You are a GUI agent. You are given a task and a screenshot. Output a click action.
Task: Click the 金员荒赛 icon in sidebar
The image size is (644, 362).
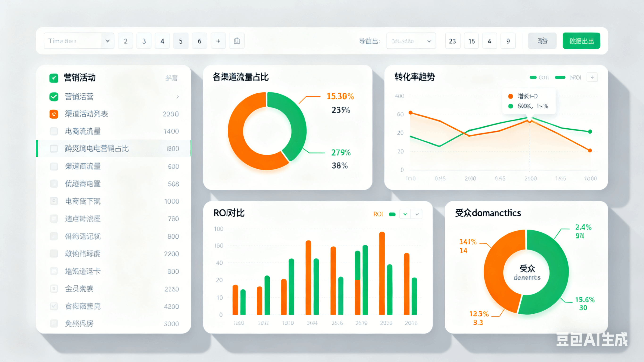[54, 288]
